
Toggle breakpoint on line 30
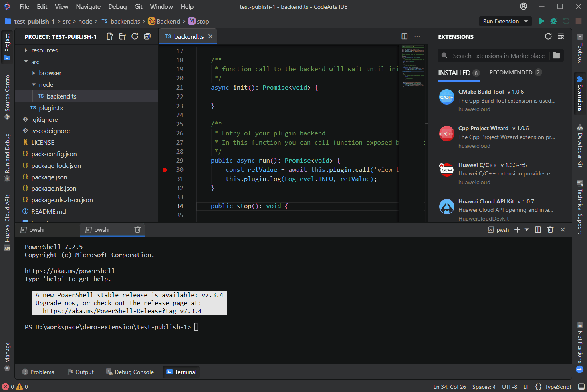[165, 170]
